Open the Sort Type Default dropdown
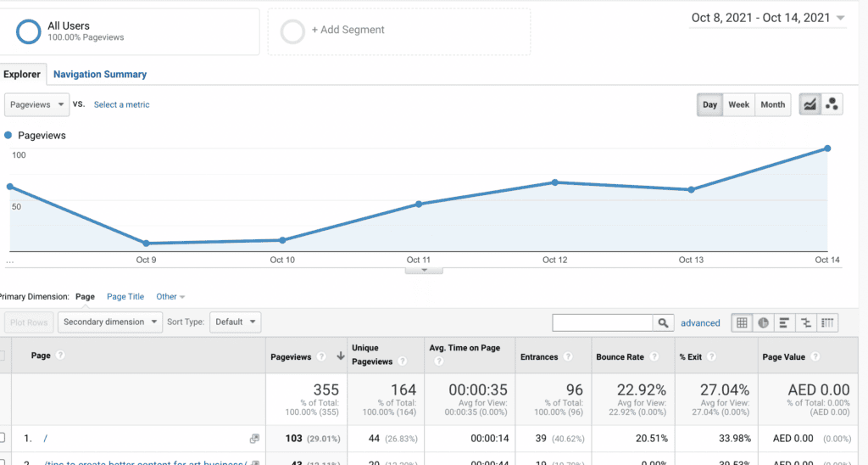Screen dimensions: 868x465 point(236,322)
